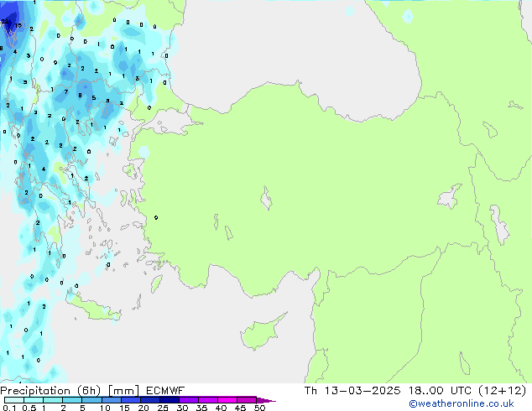
Task: Click the '7' precipitation value on the map
Action: coord(66,91)
